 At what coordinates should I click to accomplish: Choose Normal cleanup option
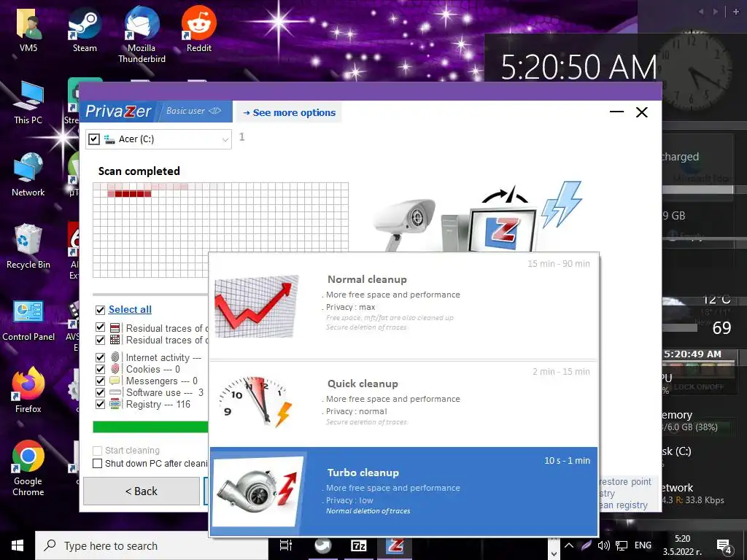tap(403, 306)
